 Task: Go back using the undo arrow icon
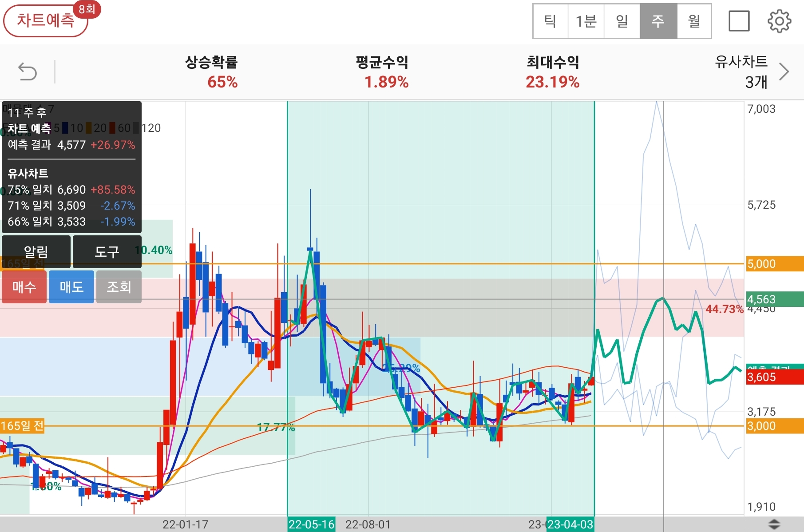(28, 71)
